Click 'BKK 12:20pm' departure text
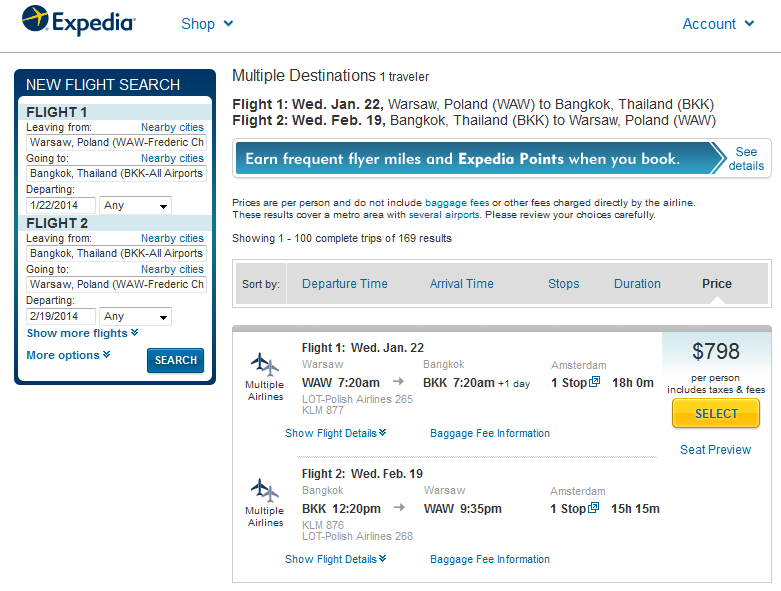 pos(341,509)
